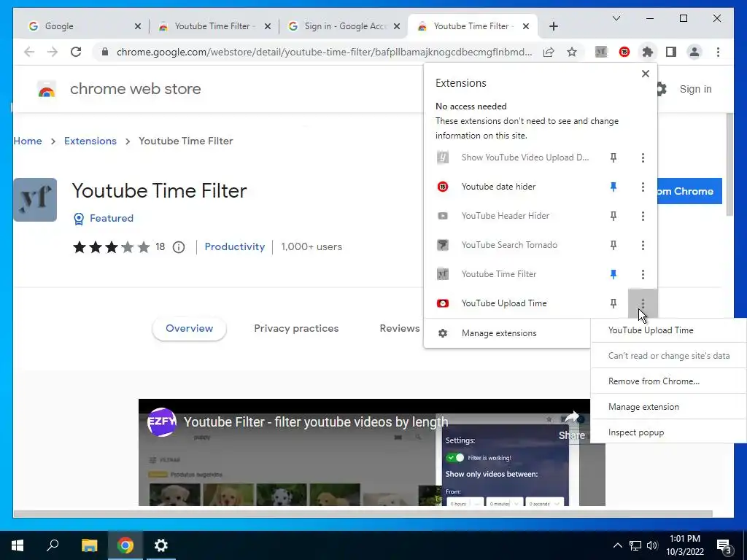This screenshot has height=560, width=747.
Task: Unpin Youtube date hider extension
Action: point(613,187)
